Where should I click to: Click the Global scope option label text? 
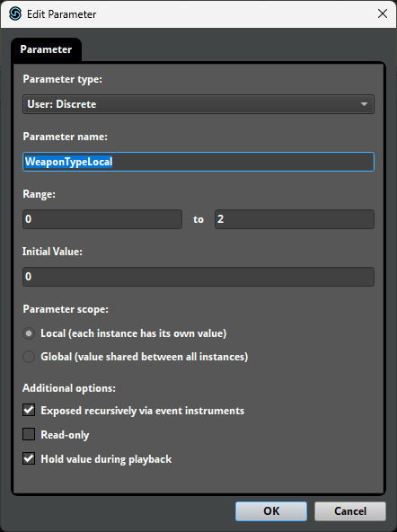145,357
